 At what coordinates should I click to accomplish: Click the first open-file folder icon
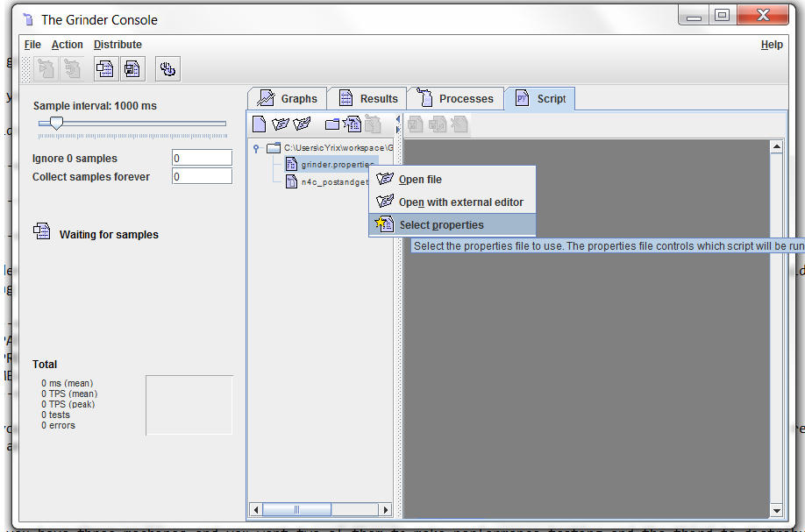point(281,124)
